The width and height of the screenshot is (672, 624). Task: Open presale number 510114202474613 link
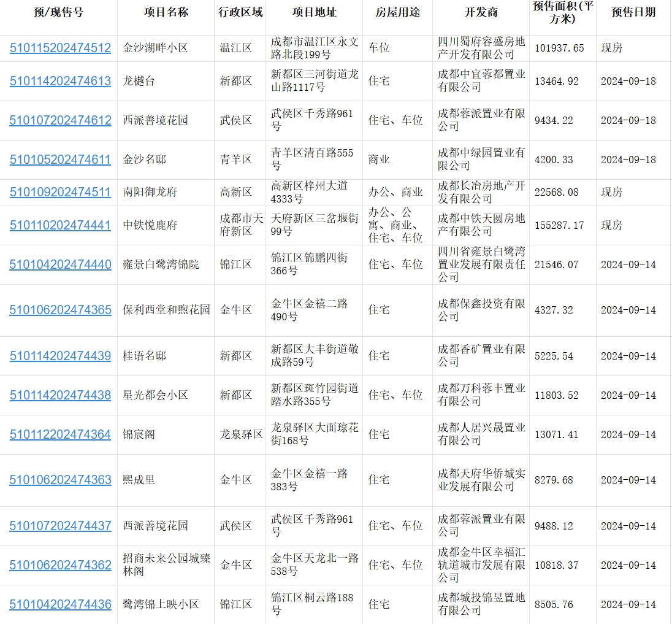click(x=60, y=81)
